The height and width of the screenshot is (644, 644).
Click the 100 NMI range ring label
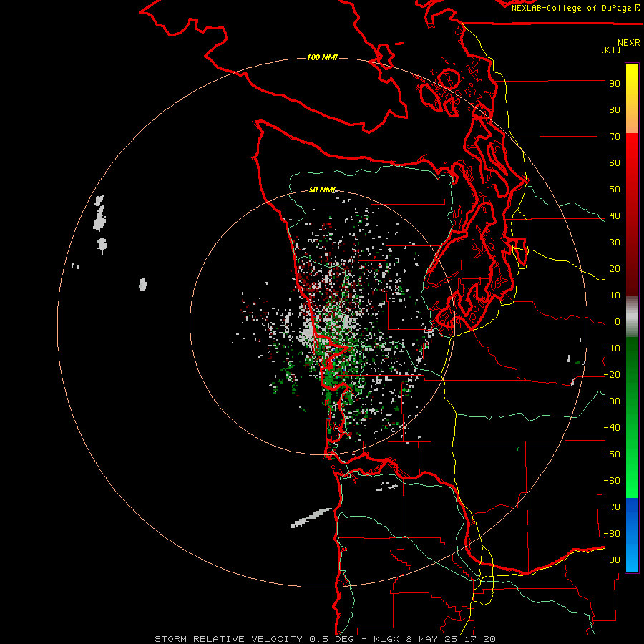322,57
